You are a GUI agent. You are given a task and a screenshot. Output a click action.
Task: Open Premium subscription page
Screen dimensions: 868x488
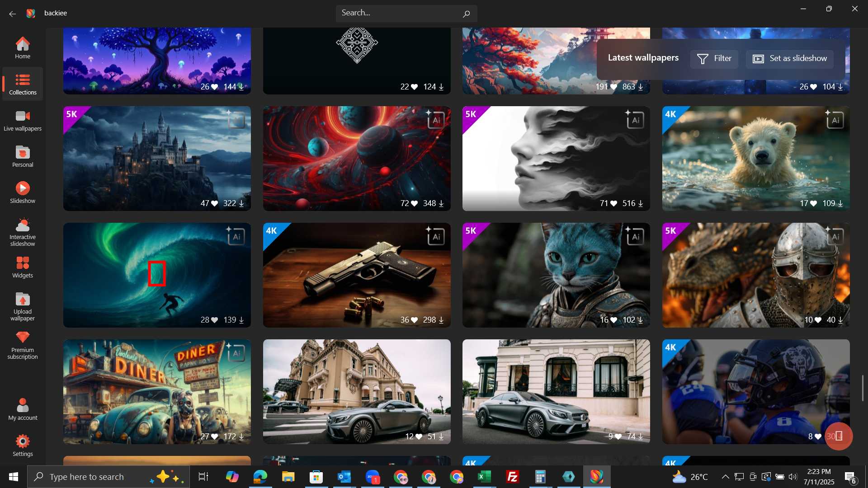click(23, 345)
